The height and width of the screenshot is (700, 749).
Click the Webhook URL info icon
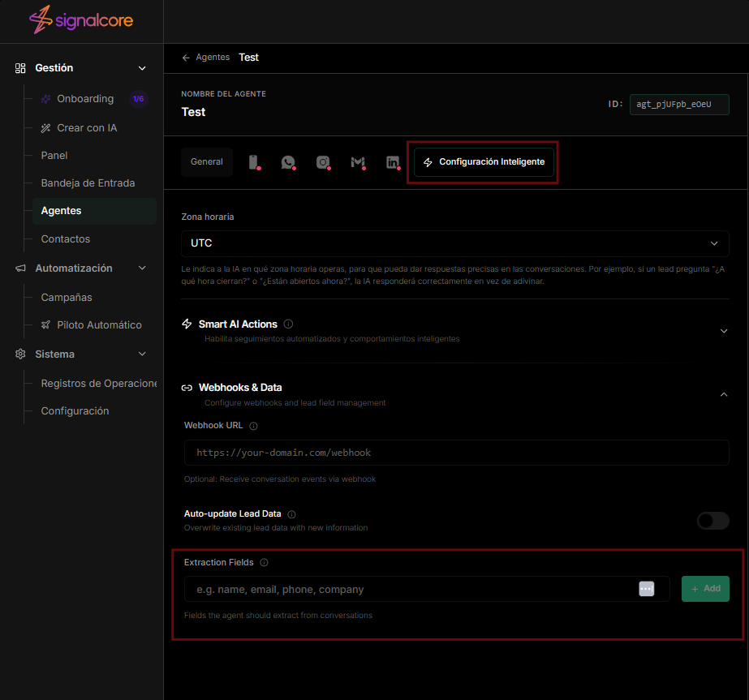[254, 426]
